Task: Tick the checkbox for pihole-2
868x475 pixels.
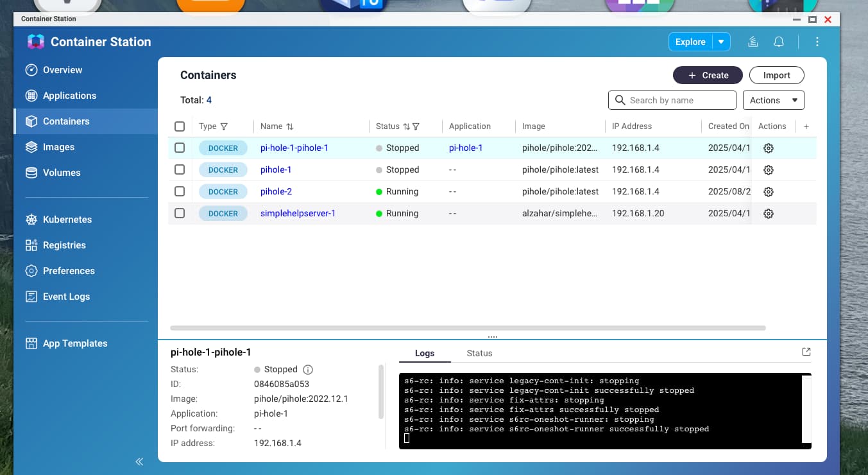Action: (180, 191)
